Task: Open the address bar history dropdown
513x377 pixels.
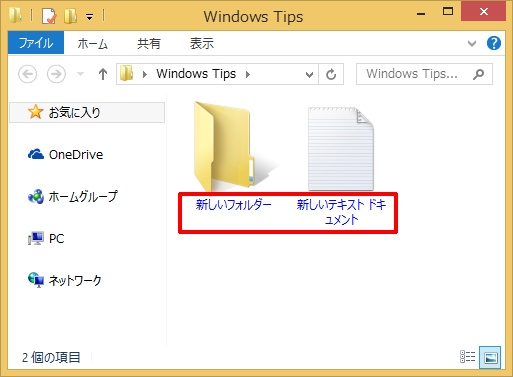Action: (x=309, y=74)
